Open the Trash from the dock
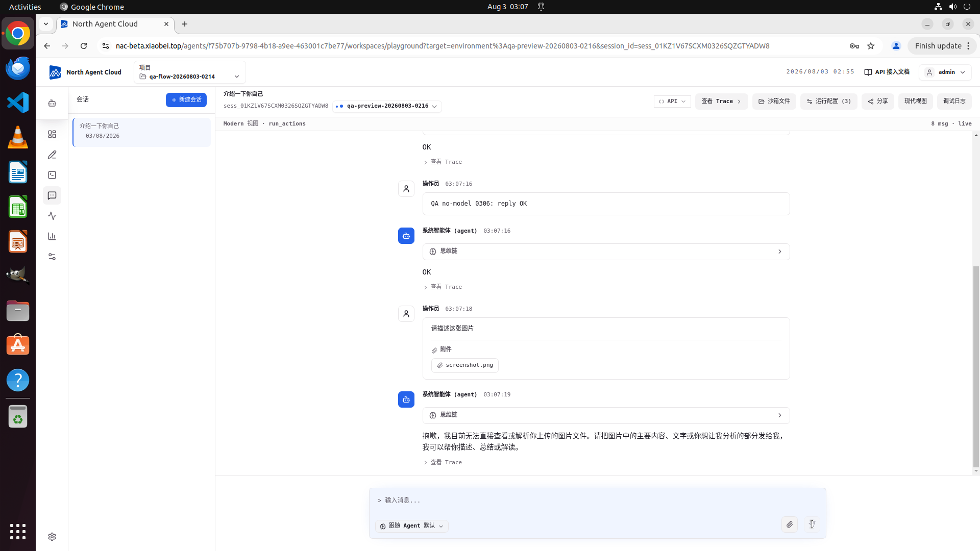The height and width of the screenshot is (551, 980). [x=18, y=417]
